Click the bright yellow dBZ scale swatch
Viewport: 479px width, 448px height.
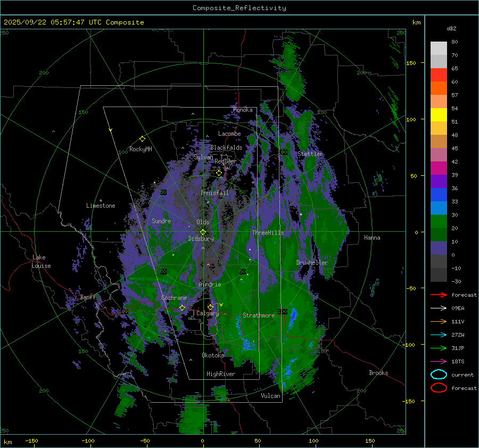[439, 115]
